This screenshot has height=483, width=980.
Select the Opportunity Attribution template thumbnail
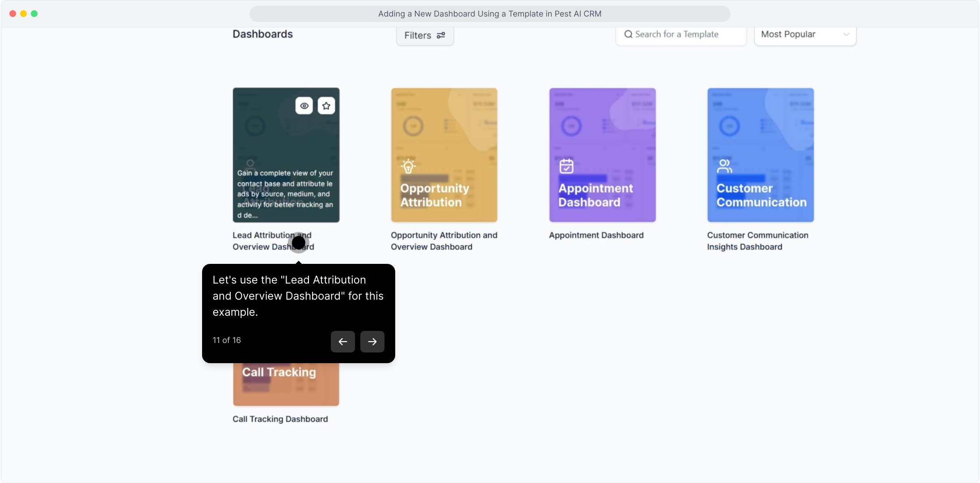(x=444, y=155)
